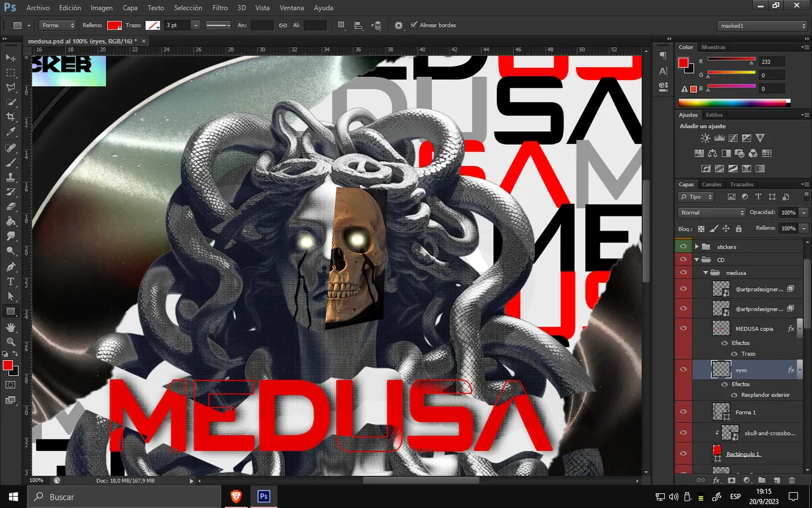The width and height of the screenshot is (812, 508).
Task: Select the Quick Selection tool
Action: [11, 102]
